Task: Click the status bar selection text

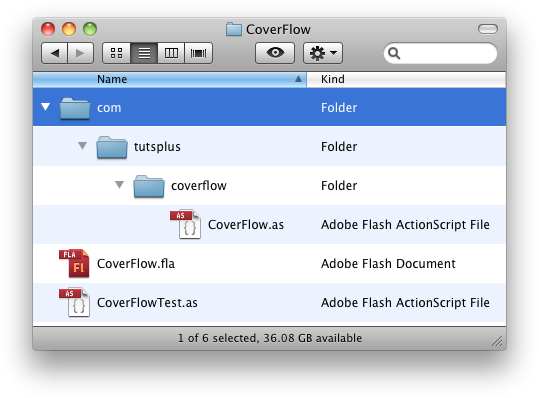Action: point(270,338)
